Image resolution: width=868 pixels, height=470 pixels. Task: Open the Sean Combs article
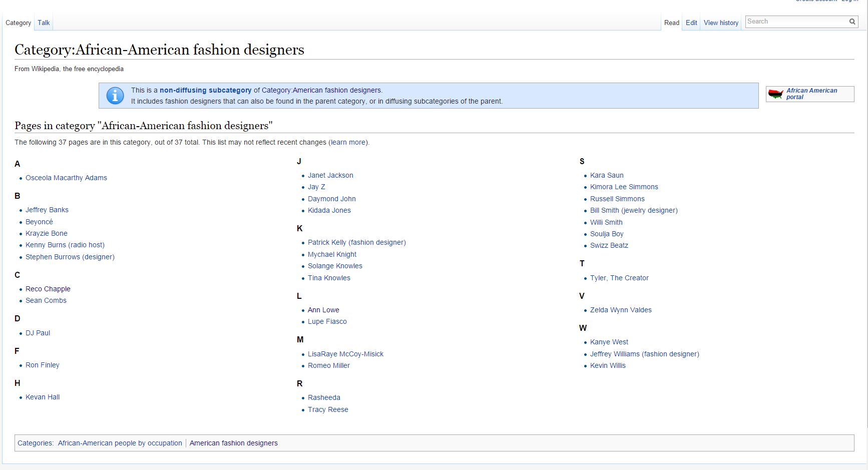pos(46,300)
